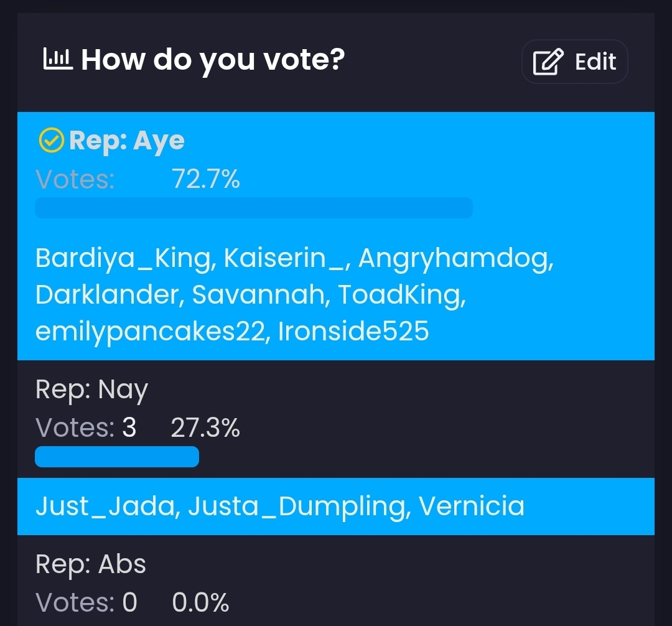Select the Rep: Nay option
The width and height of the screenshot is (672, 626).
point(92,390)
